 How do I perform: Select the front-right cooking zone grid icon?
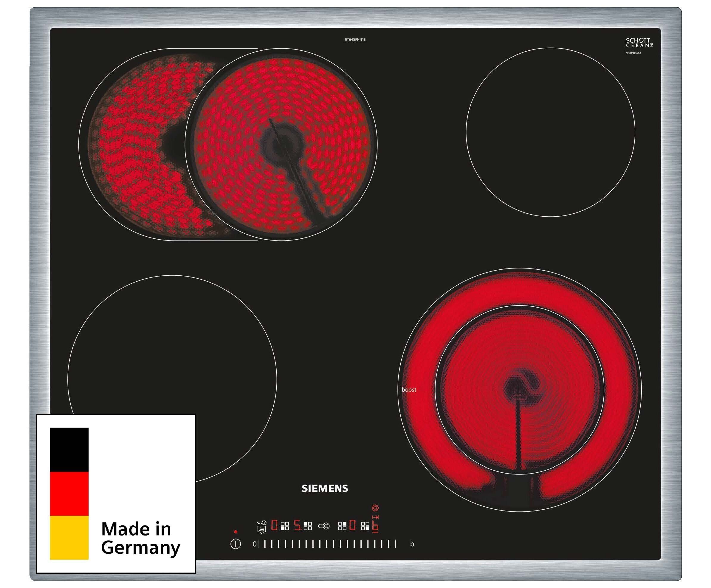[365, 526]
